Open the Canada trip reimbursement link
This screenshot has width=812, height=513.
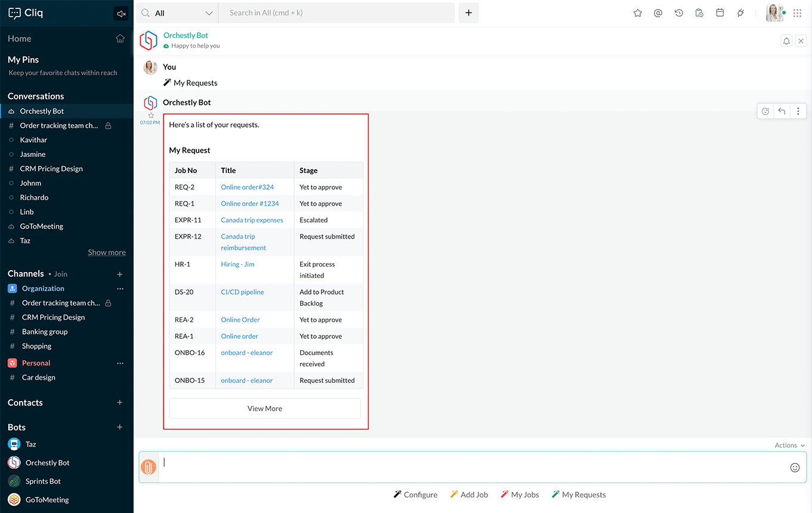click(243, 242)
